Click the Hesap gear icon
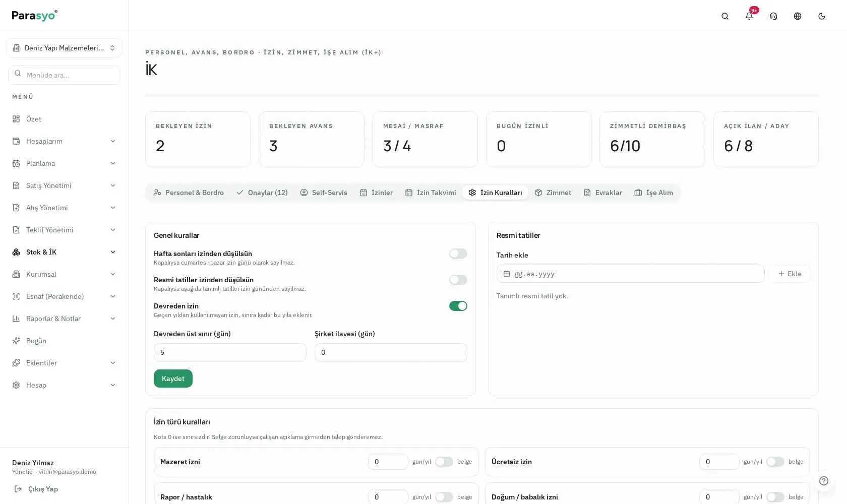 (x=16, y=385)
